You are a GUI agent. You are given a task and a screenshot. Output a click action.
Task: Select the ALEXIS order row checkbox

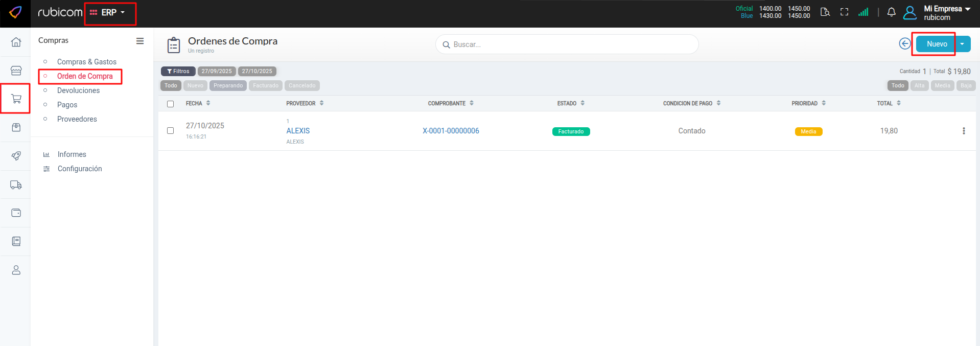pos(171,131)
